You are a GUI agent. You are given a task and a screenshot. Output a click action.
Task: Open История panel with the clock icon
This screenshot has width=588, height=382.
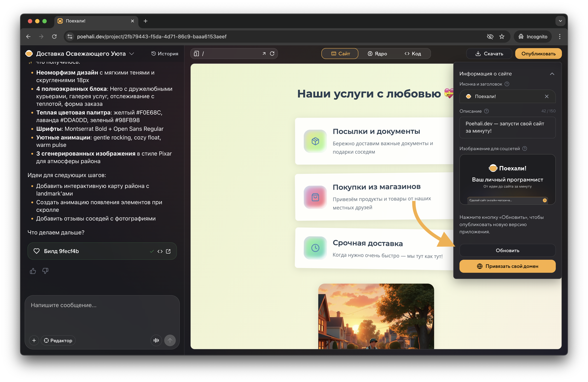coord(165,53)
